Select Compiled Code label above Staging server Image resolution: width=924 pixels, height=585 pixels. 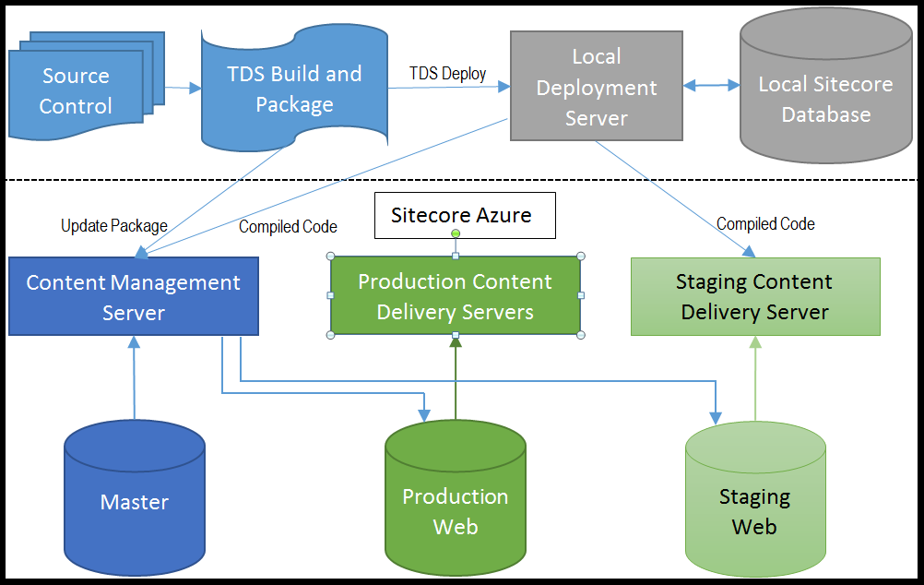pyautogui.click(x=765, y=224)
